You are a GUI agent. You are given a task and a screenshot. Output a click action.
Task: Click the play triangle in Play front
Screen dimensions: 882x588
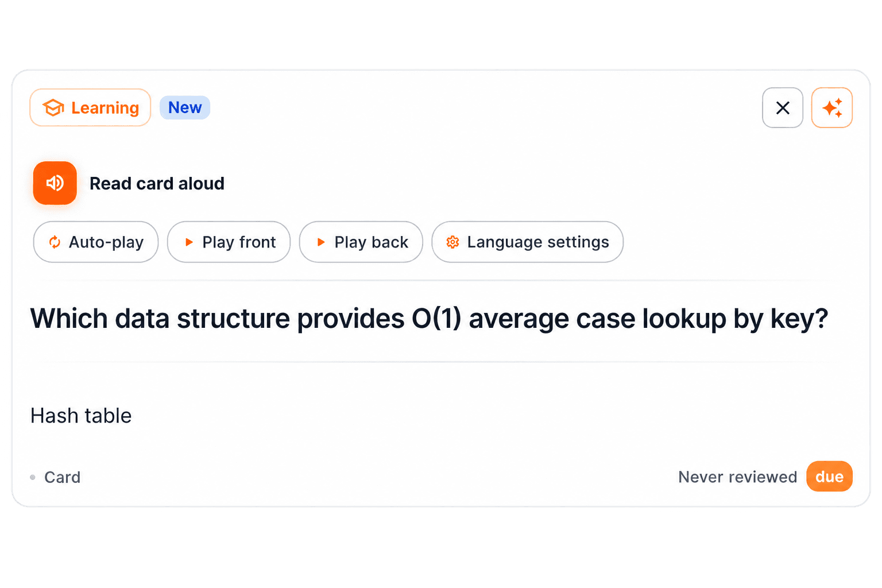pos(189,242)
